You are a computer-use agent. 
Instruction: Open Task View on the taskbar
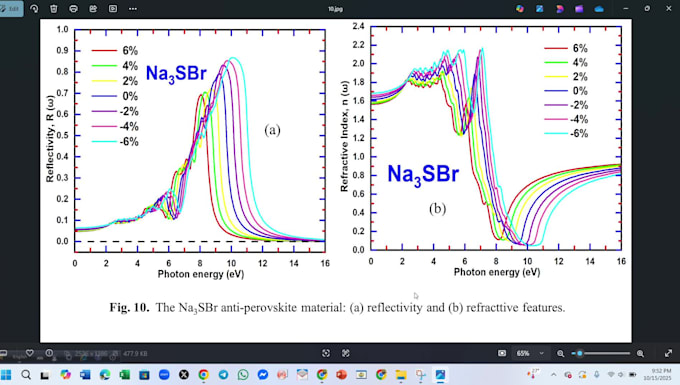45,375
